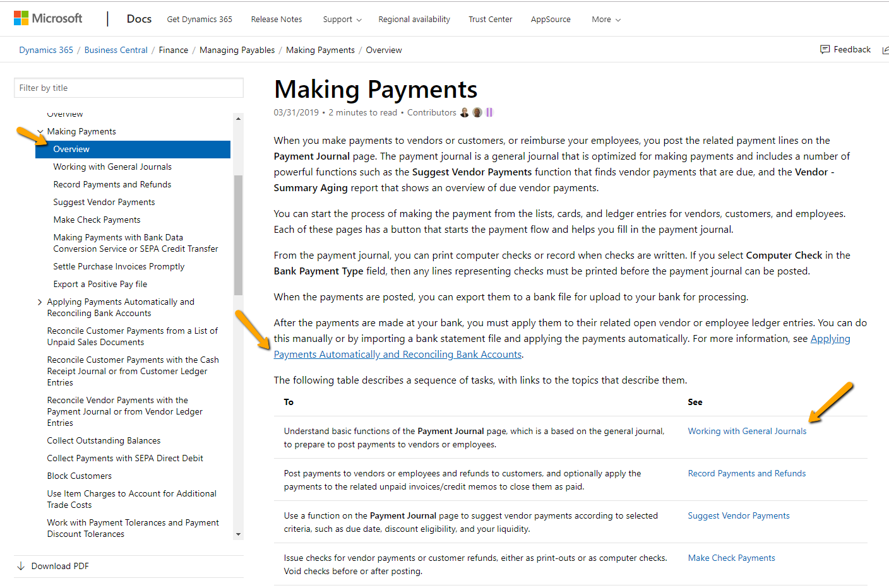Viewport: 889px width, 588px height.
Task: Select Overview in the sidebar tree
Action: click(133, 150)
